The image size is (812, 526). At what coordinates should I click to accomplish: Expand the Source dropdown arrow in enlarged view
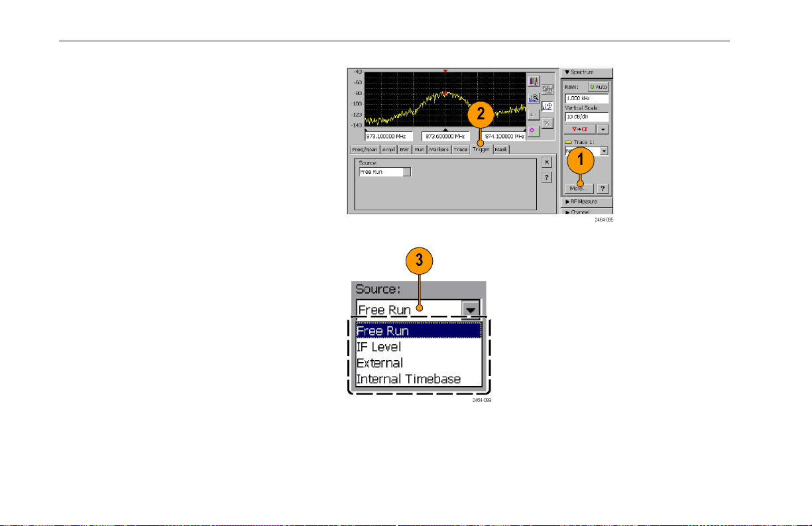pyautogui.click(x=471, y=309)
